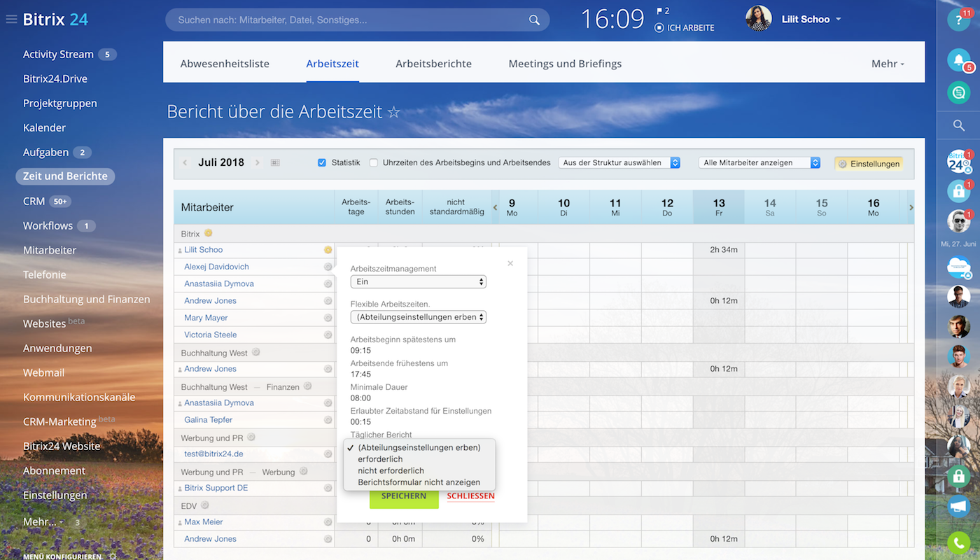Close the work time settings popup
This screenshot has width=980, height=560.
[x=510, y=263]
